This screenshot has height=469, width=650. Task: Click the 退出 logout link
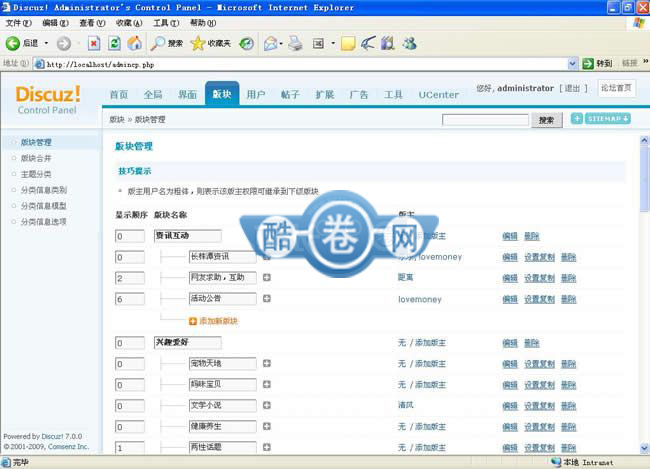point(572,88)
